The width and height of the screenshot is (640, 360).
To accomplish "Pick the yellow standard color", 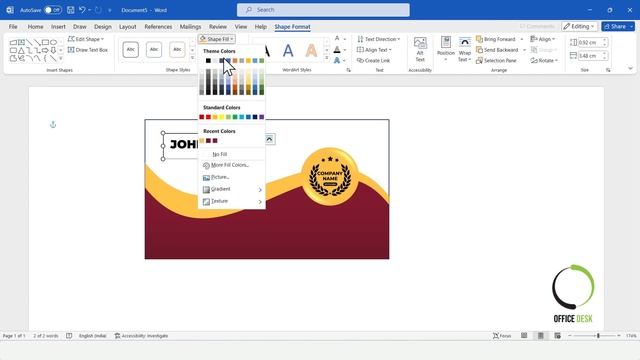I will tap(222, 117).
